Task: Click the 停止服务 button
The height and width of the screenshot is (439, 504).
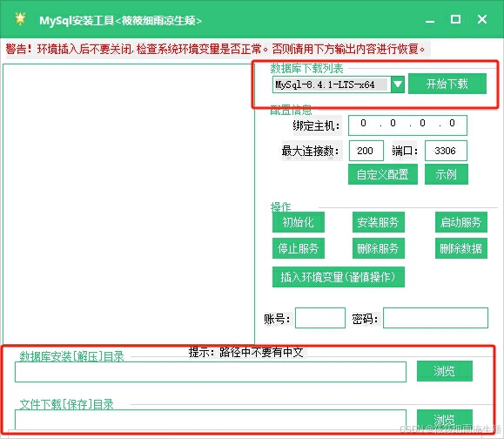Action: click(x=299, y=248)
